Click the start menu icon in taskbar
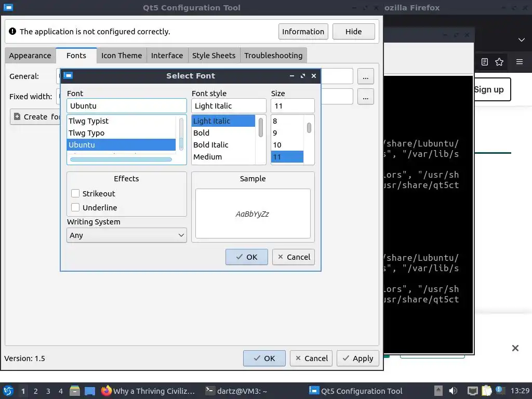 (x=8, y=391)
